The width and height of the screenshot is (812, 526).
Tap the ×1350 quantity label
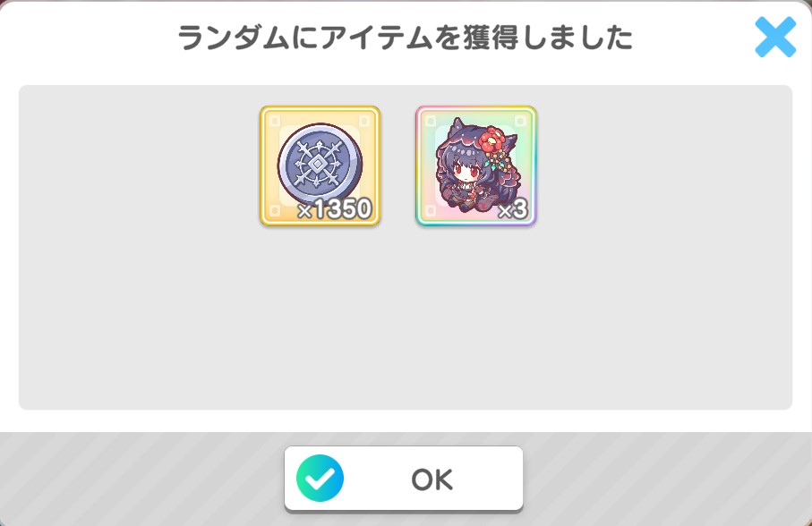(x=335, y=209)
